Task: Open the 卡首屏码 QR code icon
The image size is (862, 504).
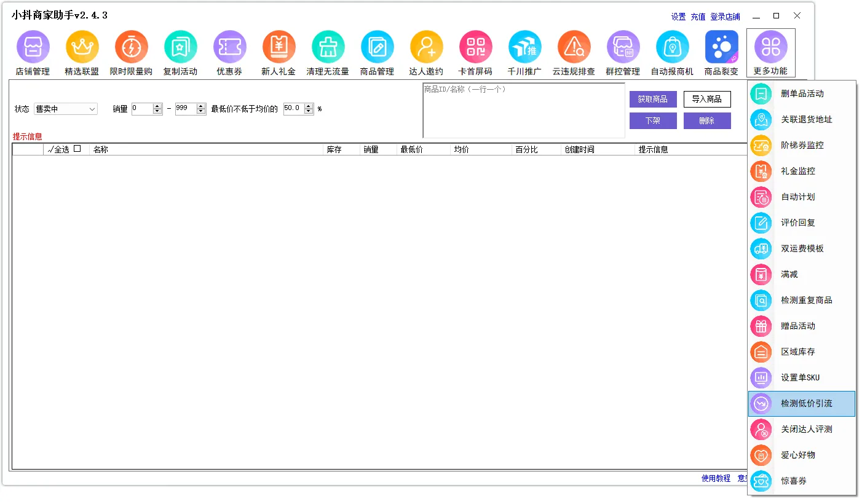Action: [x=475, y=47]
